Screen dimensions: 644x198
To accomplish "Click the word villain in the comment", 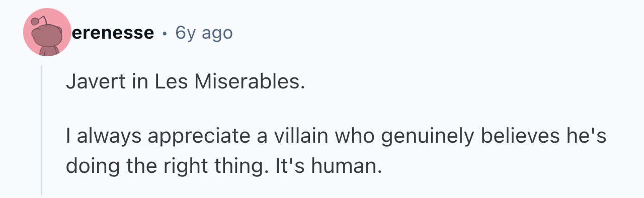I will 295,136.
